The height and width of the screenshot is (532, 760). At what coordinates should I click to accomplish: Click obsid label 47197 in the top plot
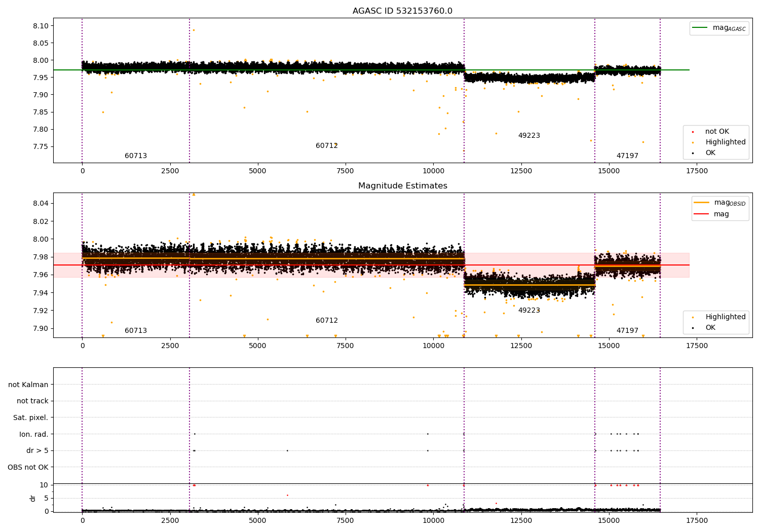(627, 156)
